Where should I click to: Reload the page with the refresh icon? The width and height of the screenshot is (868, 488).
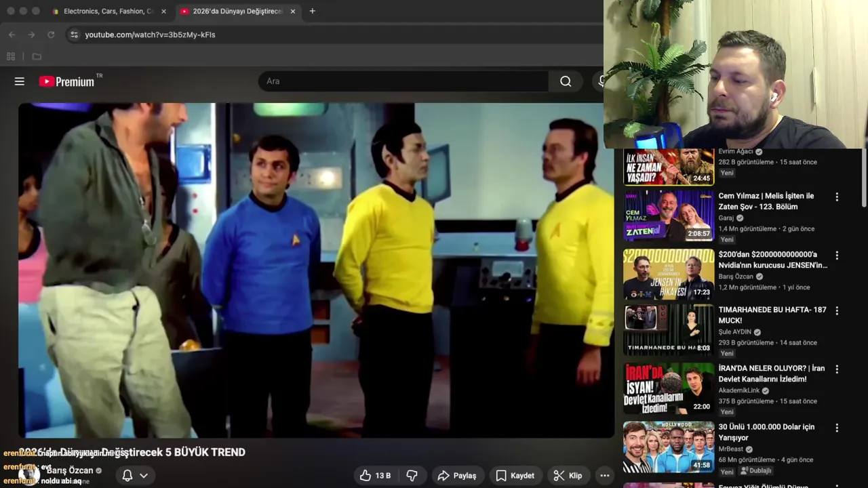click(x=51, y=35)
